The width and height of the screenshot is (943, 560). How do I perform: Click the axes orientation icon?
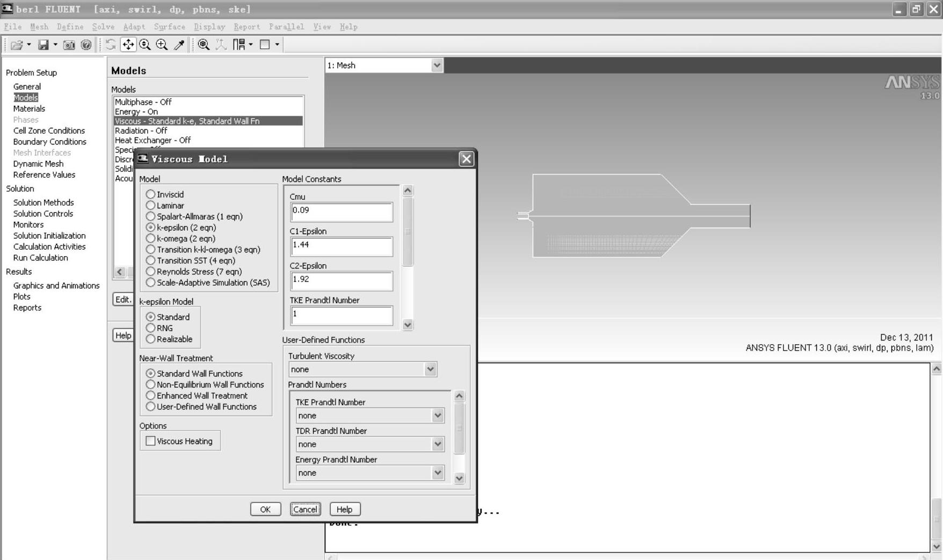point(221,45)
